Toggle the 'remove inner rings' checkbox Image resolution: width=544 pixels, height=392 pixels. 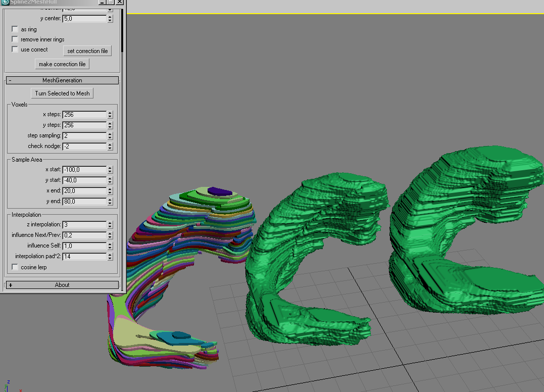(15, 39)
